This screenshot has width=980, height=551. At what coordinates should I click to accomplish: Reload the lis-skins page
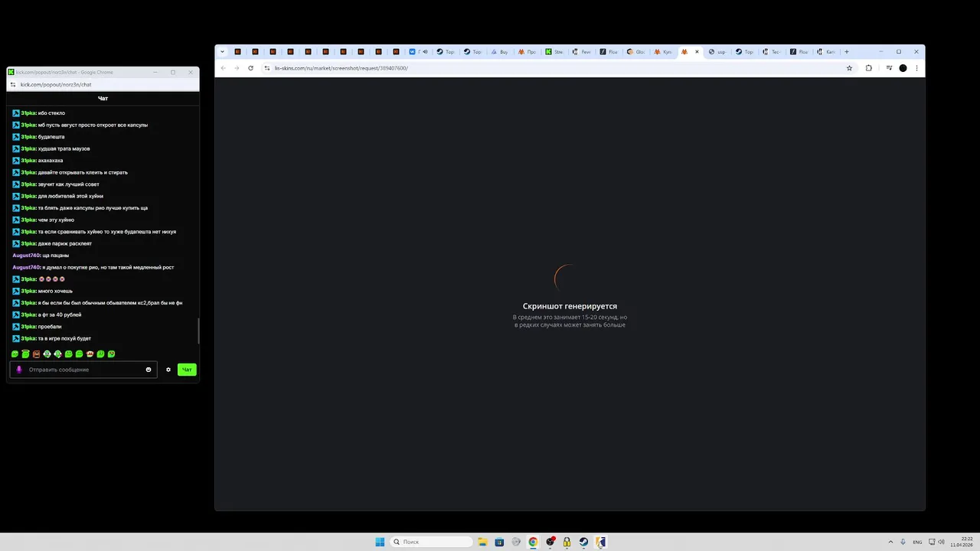(250, 68)
